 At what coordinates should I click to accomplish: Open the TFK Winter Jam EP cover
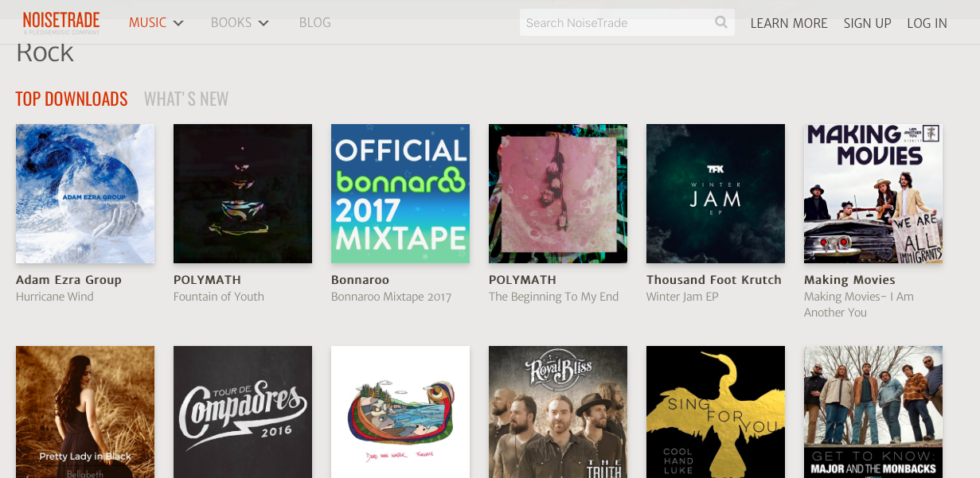pyautogui.click(x=716, y=193)
